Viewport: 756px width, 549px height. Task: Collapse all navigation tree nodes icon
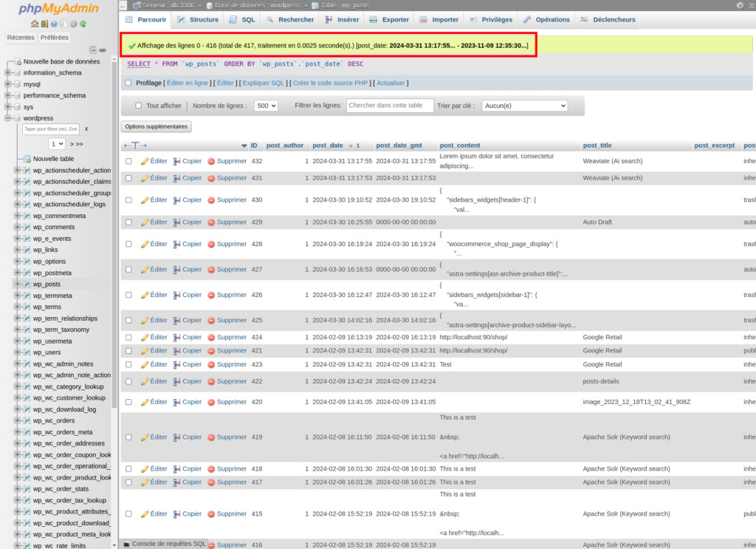pyautogui.click(x=93, y=50)
